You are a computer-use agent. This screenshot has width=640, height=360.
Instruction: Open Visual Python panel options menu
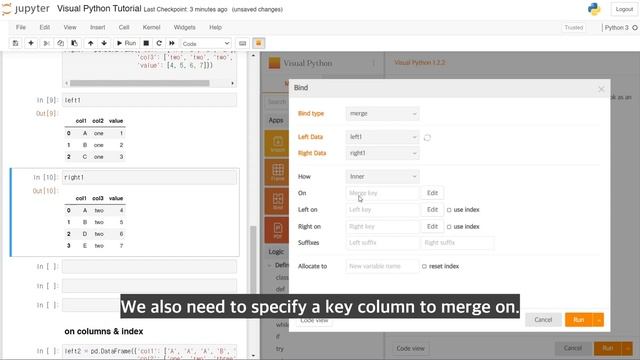373,63
